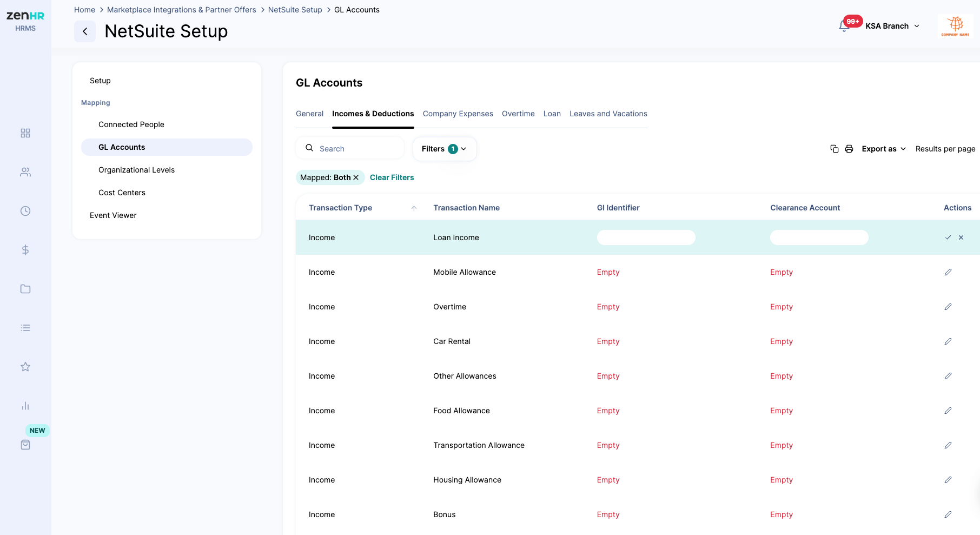
Task: Click the Clearance Account column header
Action: tap(805, 208)
